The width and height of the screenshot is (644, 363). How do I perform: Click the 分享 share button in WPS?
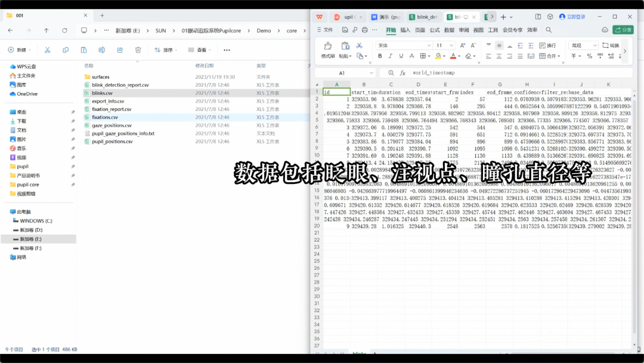click(x=623, y=30)
